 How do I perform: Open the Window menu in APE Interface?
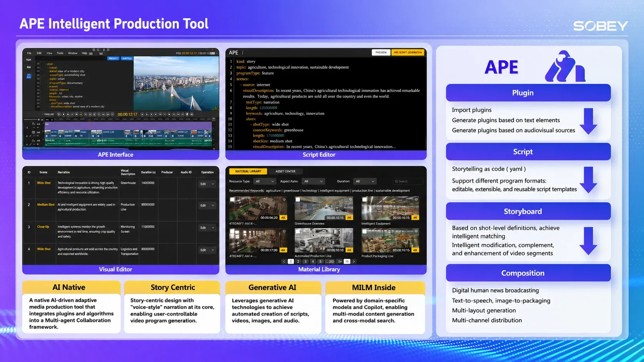click(73, 53)
